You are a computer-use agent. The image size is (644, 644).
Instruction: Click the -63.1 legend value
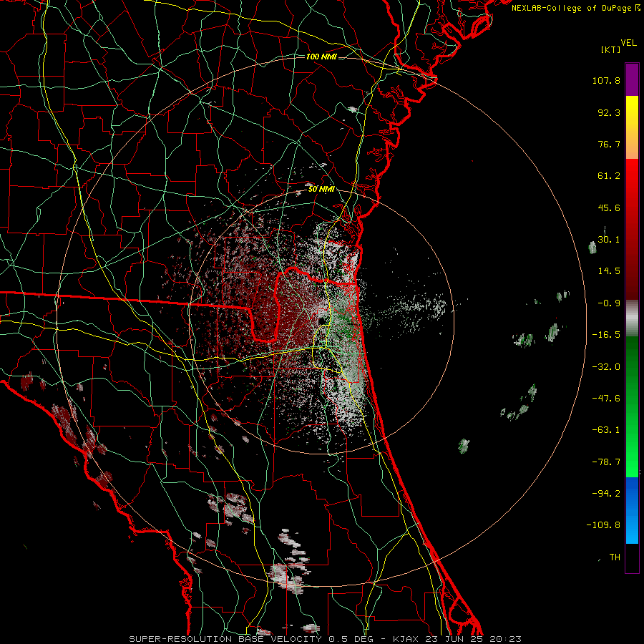click(606, 430)
